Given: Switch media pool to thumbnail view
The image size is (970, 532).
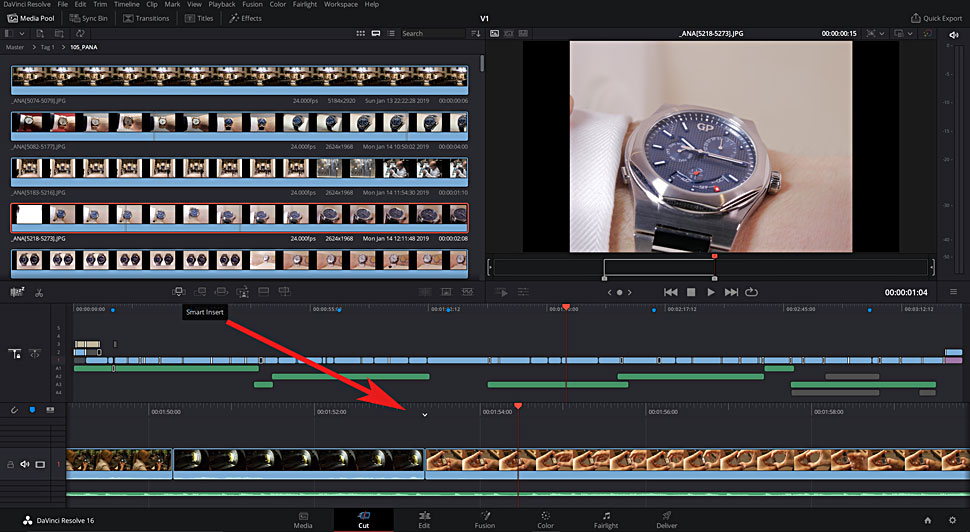Looking at the screenshot, I should 361,33.
